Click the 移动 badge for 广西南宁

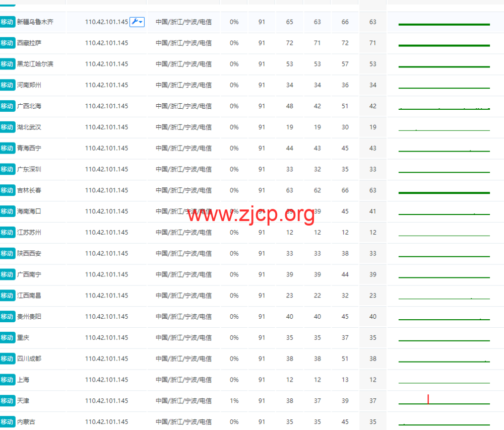tap(7, 274)
